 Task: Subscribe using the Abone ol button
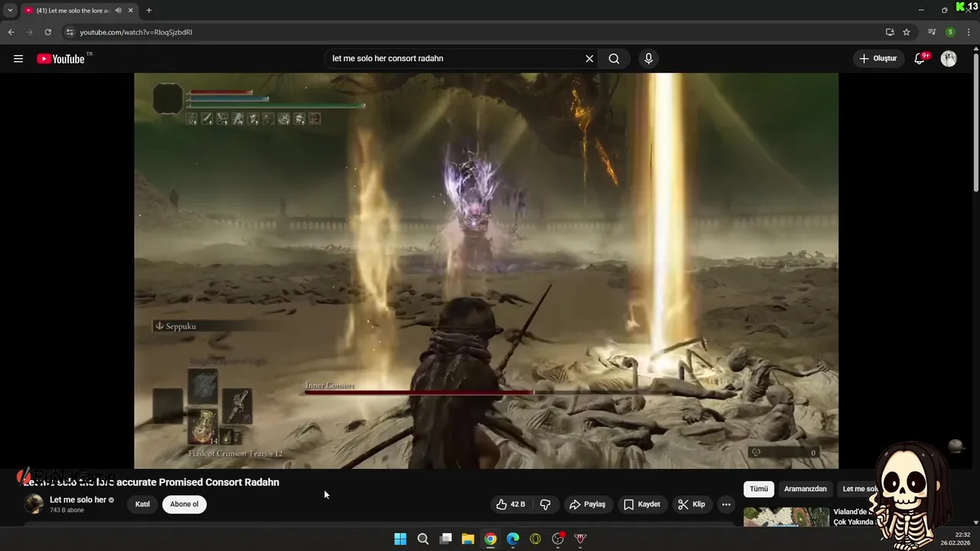[185, 504]
